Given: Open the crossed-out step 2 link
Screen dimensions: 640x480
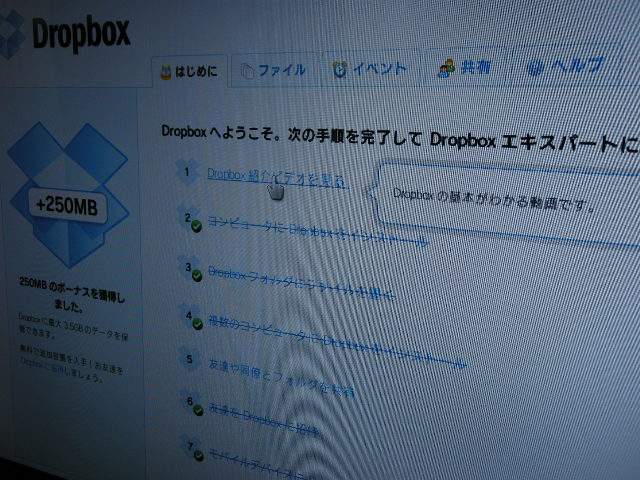Looking at the screenshot, I should [x=318, y=232].
